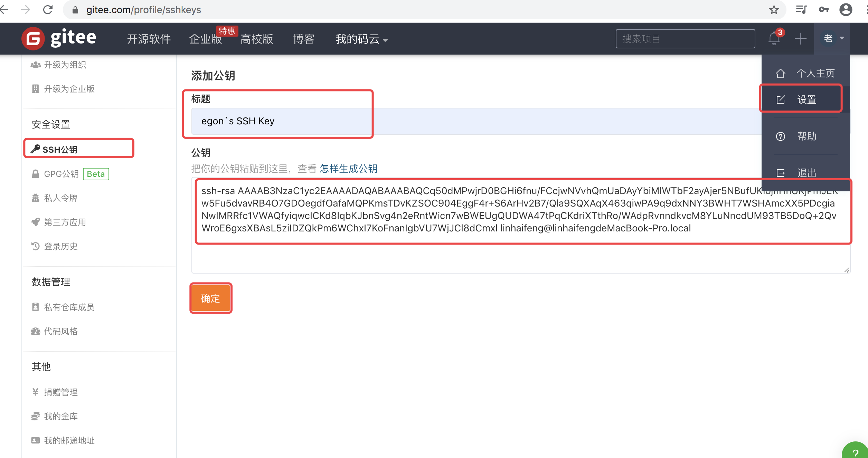
Task: Click the browser password key icon
Action: coord(823,10)
